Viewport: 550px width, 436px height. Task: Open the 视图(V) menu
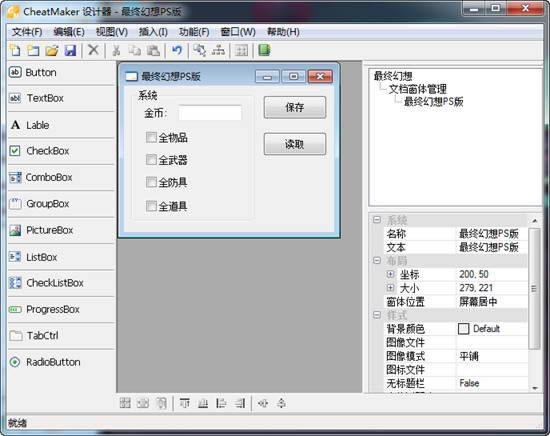[x=112, y=32]
